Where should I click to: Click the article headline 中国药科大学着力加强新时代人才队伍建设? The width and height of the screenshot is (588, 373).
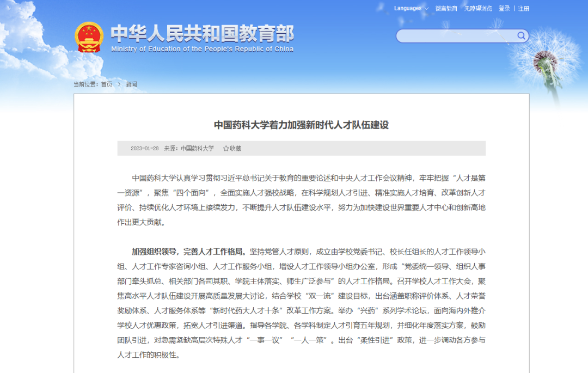click(x=301, y=125)
